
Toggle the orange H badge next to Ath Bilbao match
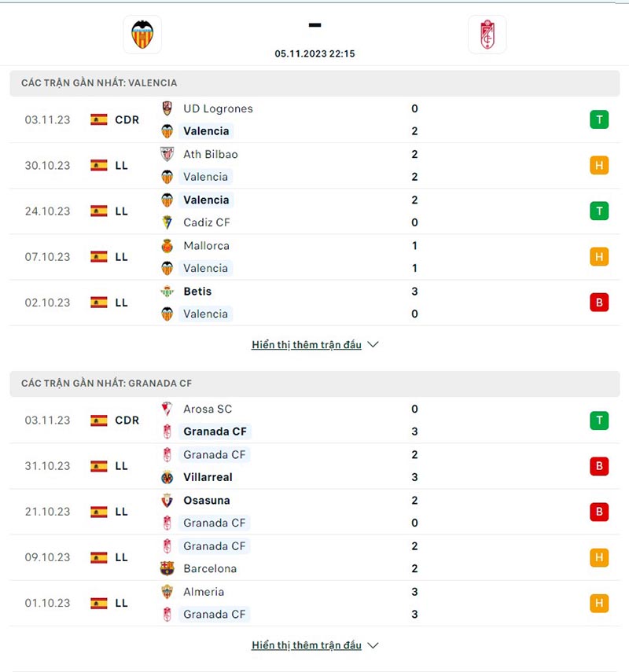point(598,165)
